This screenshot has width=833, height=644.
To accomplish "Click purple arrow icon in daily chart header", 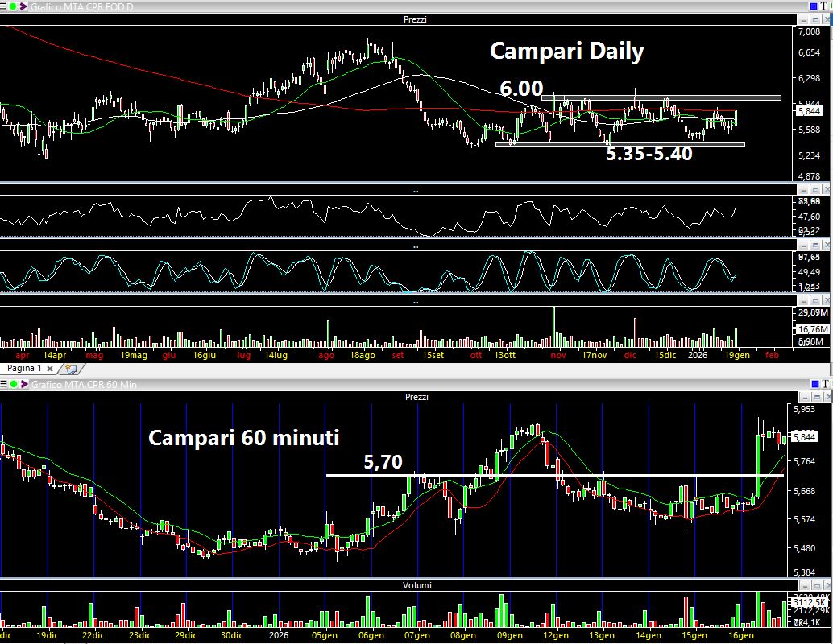I will click(23, 6).
